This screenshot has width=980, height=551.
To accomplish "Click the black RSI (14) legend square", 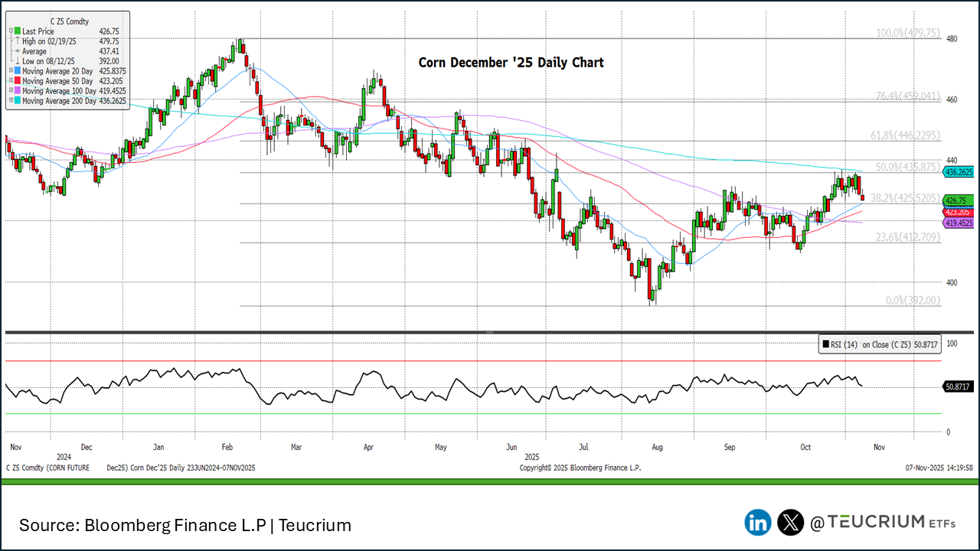I will (x=827, y=344).
